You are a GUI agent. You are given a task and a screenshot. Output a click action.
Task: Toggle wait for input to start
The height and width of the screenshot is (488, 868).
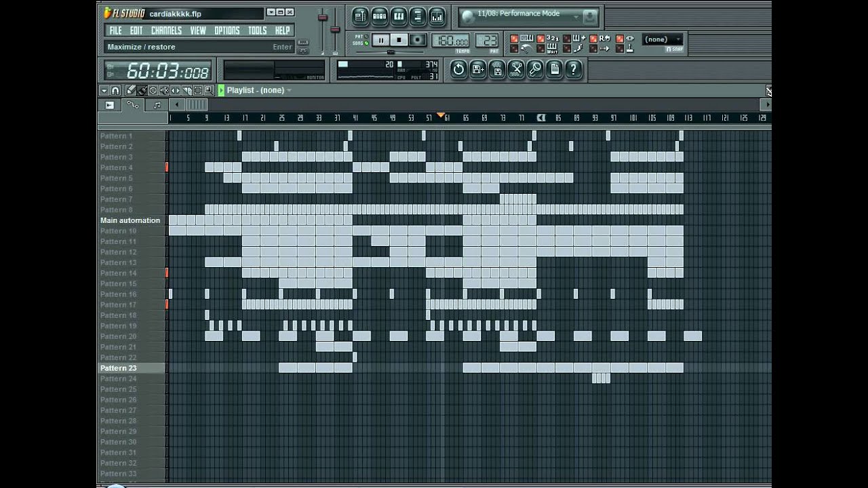(548, 49)
